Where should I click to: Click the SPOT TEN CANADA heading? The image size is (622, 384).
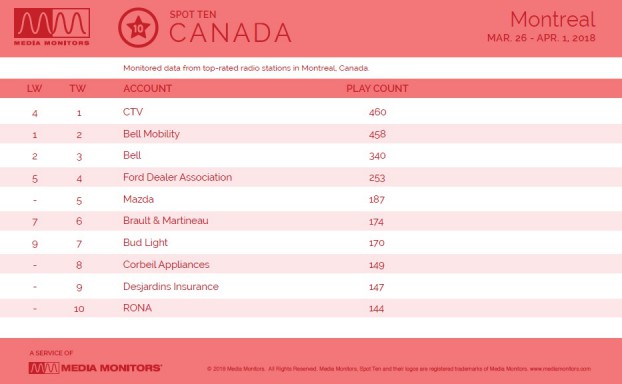pos(230,27)
